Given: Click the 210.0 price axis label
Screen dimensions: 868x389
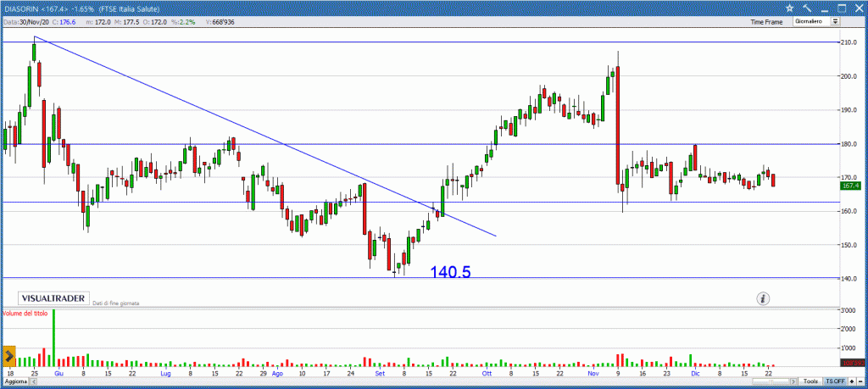Looking at the screenshot, I should coord(849,42).
